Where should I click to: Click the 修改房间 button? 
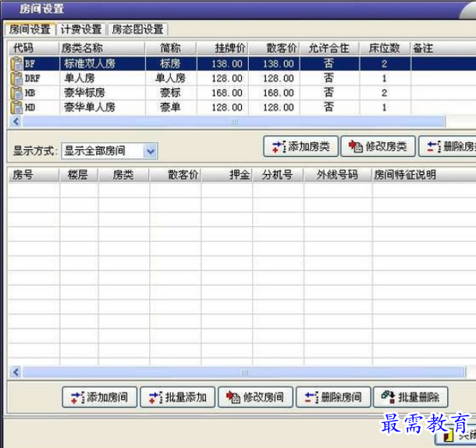click(256, 397)
